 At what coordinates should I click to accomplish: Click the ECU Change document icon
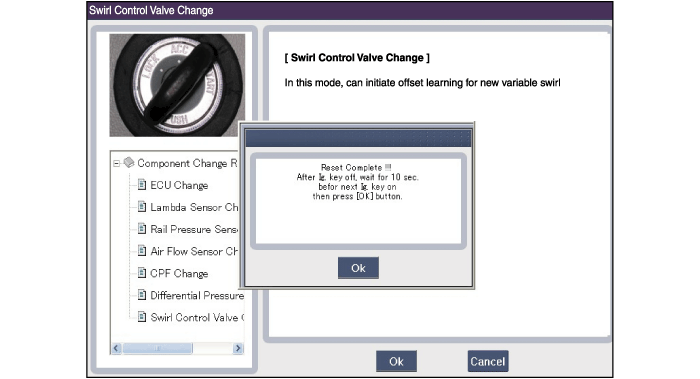coord(142,184)
